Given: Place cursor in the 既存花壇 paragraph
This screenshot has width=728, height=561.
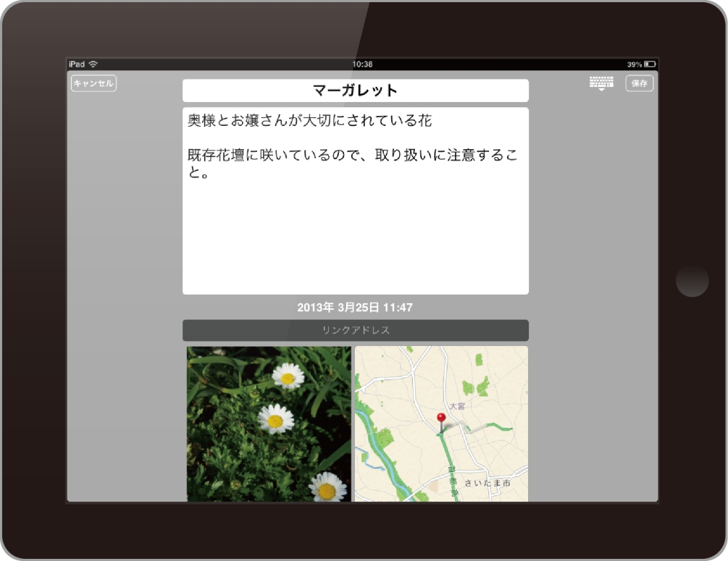Looking at the screenshot, I should [x=351, y=156].
